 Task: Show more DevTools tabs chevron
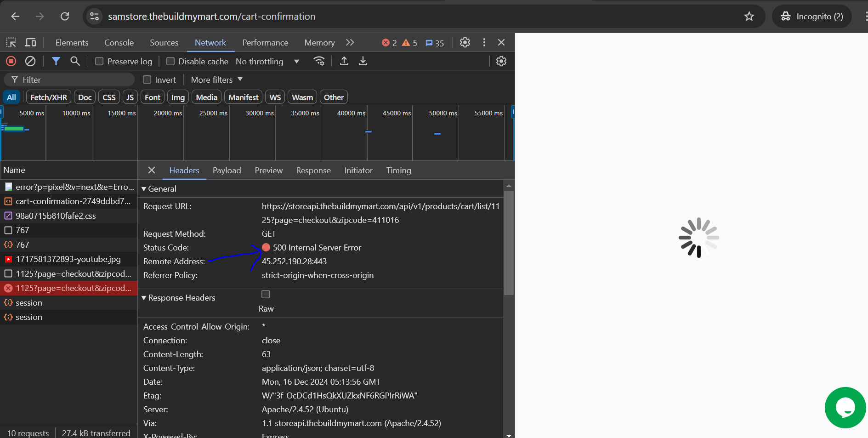click(350, 42)
